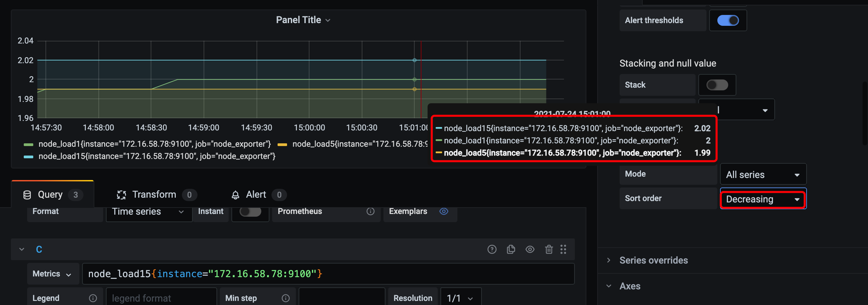Click node_load5 yellow legend color swatch
Viewport: 868px width, 305px height.
tap(282, 145)
